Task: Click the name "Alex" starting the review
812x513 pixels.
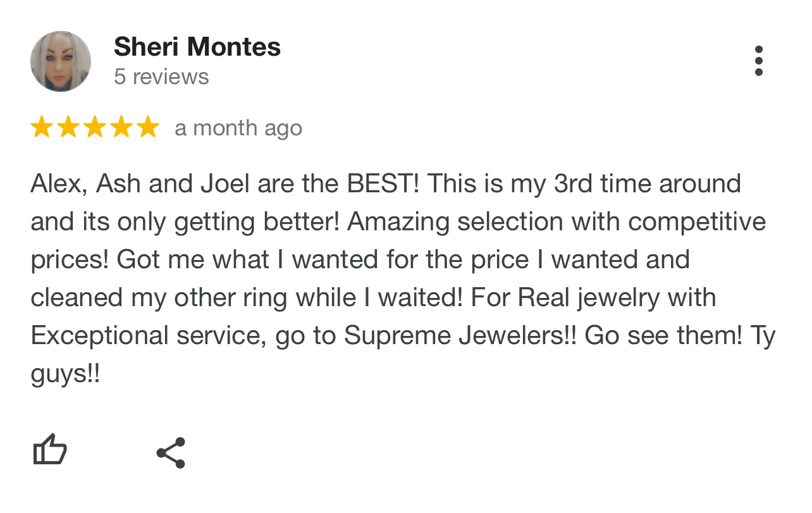Action: (x=59, y=184)
